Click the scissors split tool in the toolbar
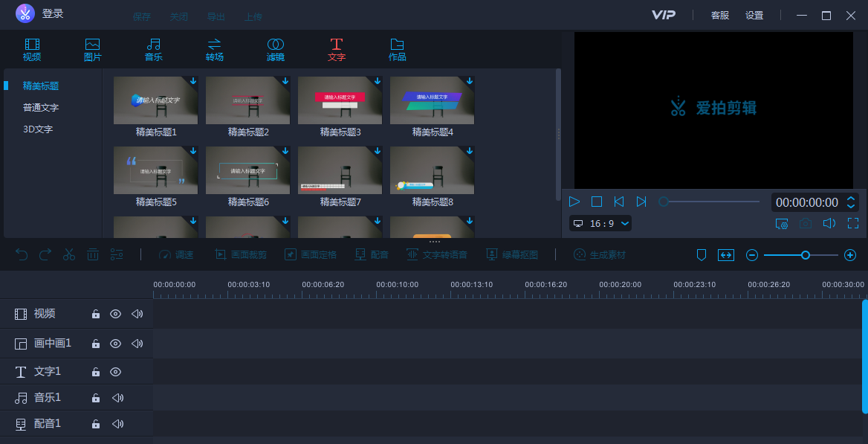 click(x=69, y=254)
